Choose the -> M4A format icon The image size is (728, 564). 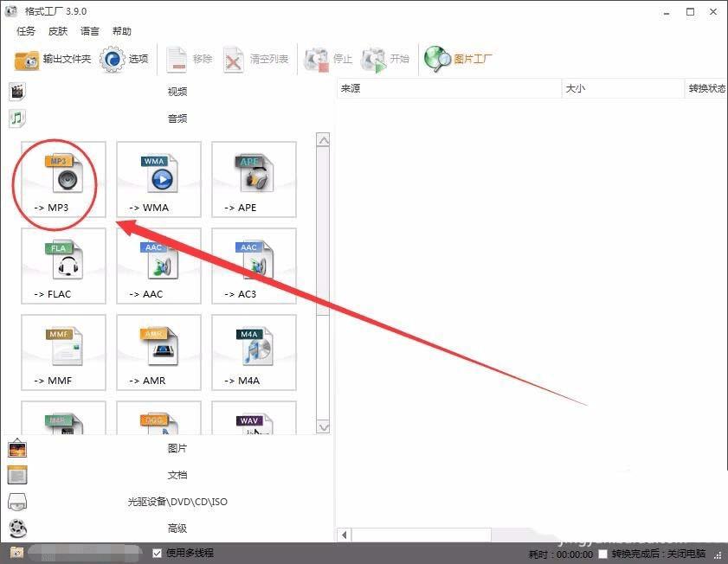(254, 353)
